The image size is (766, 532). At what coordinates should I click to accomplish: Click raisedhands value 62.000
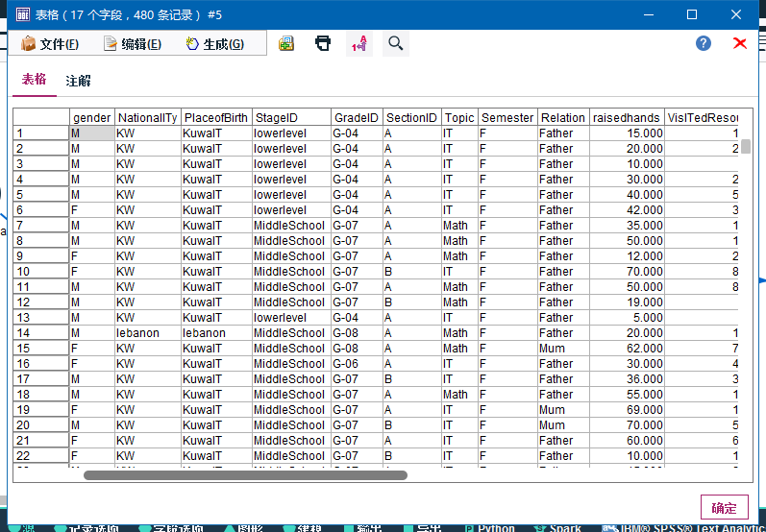(x=627, y=349)
